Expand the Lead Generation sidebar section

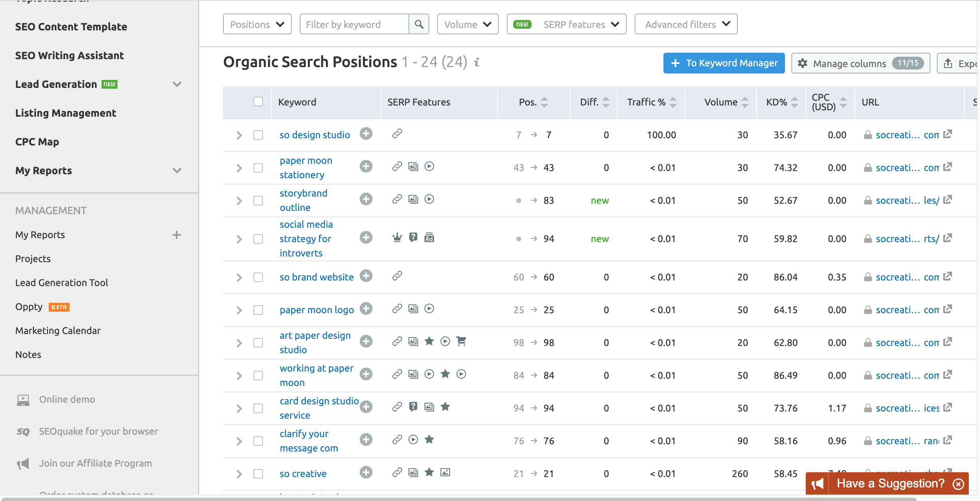point(177,84)
